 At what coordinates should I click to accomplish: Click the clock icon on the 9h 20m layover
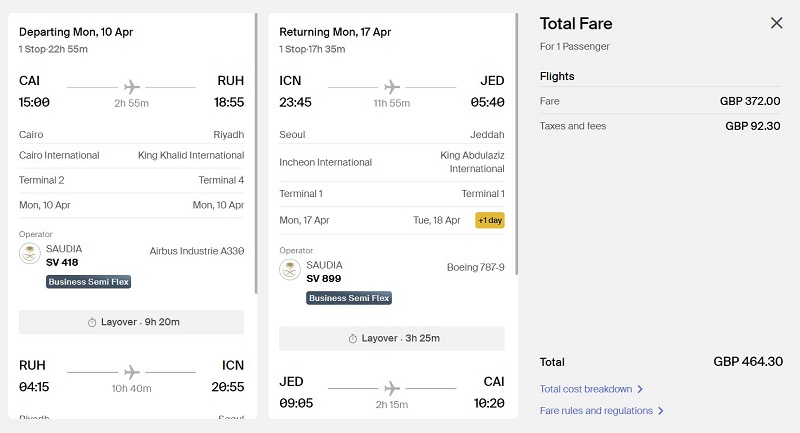coord(92,322)
